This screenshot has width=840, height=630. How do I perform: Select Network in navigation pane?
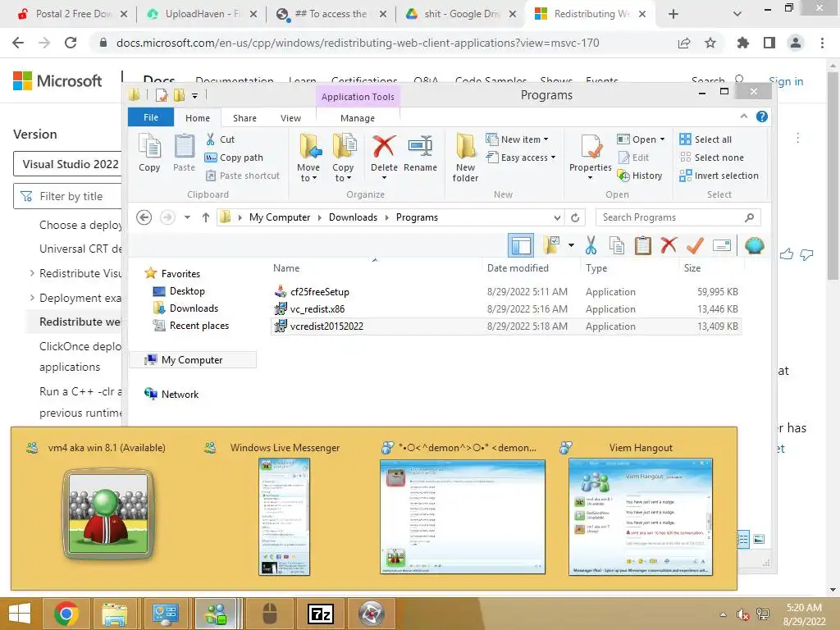[180, 395]
